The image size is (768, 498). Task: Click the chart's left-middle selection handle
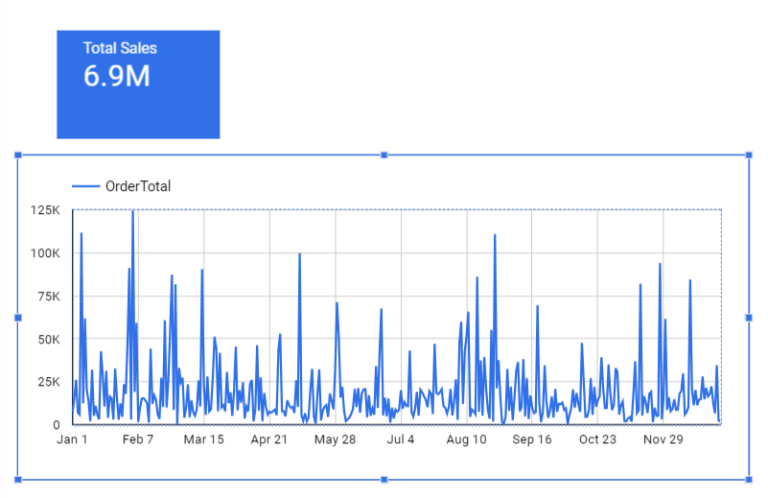(18, 318)
